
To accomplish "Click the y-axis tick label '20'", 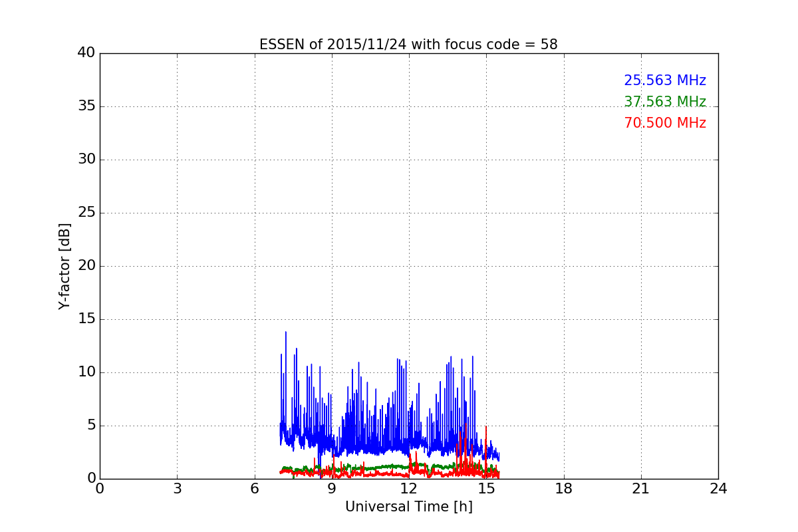I will coord(86,266).
